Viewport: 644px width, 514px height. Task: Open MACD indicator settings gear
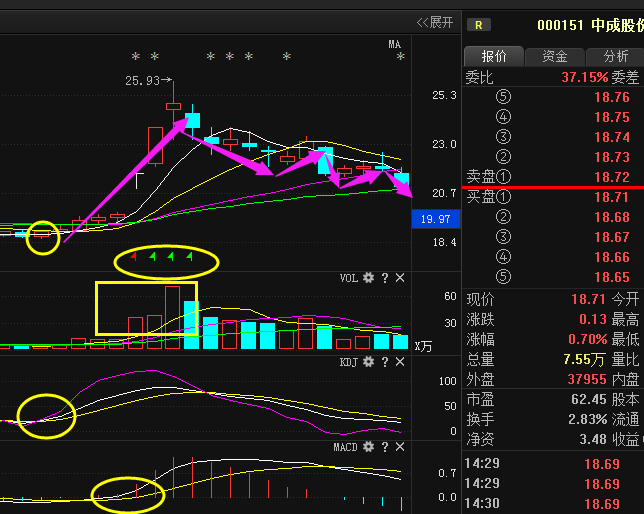click(x=368, y=447)
